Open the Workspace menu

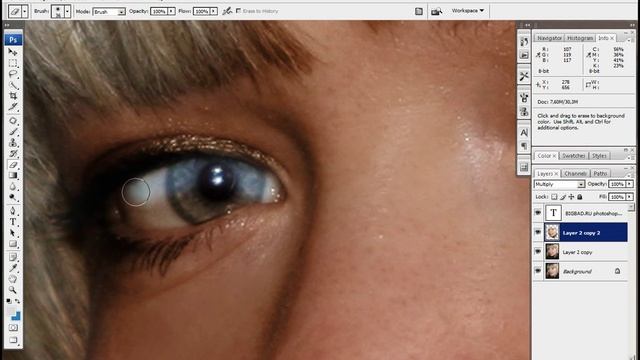pos(468,11)
